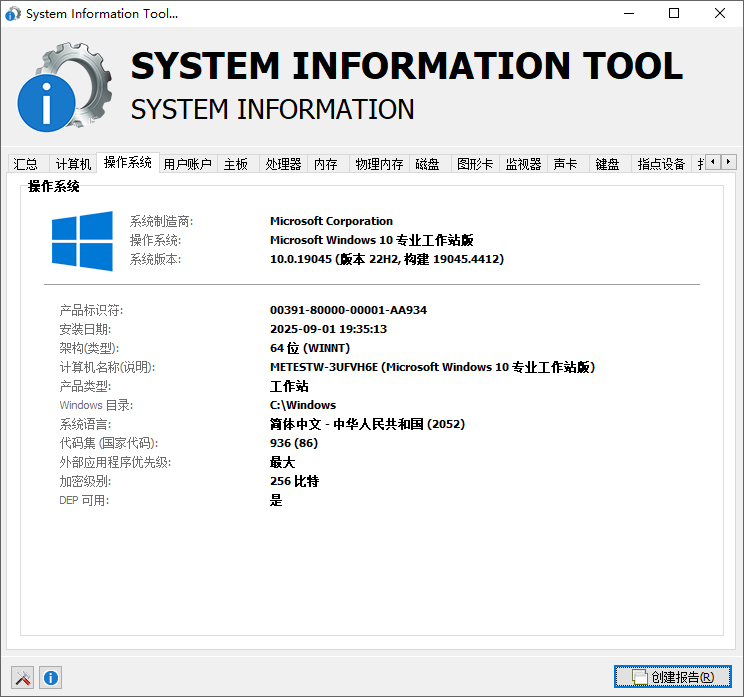Click the 系统语言 label
The height and width of the screenshot is (697, 744).
click(85, 424)
